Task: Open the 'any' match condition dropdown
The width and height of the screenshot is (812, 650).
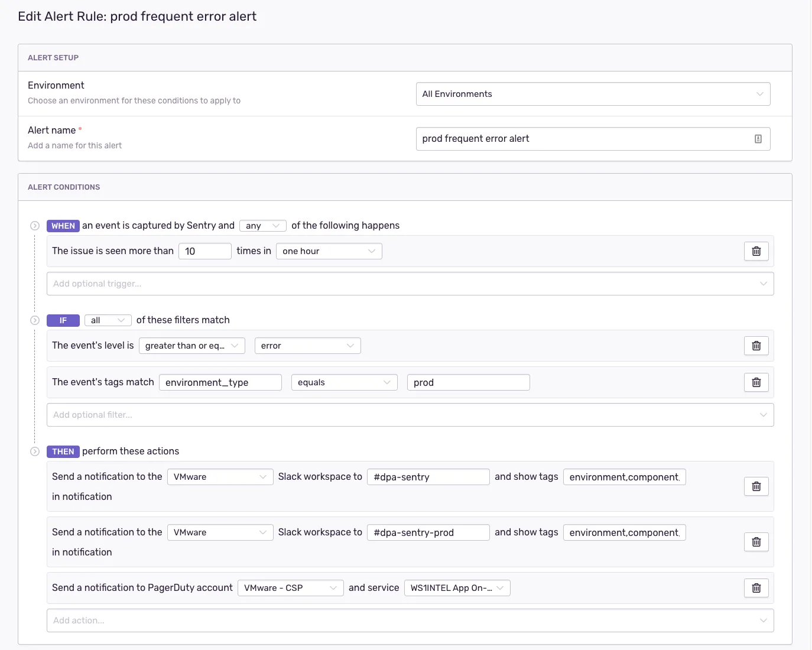Action: pyautogui.click(x=262, y=226)
